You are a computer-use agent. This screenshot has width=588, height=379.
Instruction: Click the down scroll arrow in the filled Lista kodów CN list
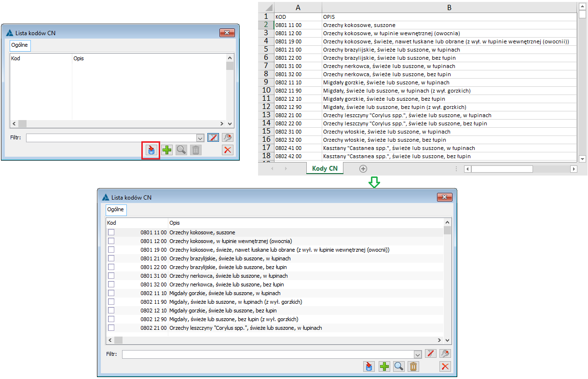pyautogui.click(x=447, y=339)
